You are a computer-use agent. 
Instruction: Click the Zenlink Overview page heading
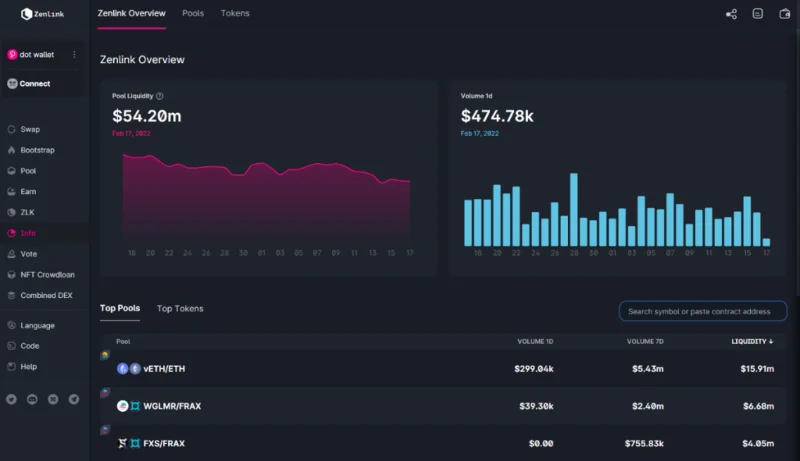click(x=142, y=60)
